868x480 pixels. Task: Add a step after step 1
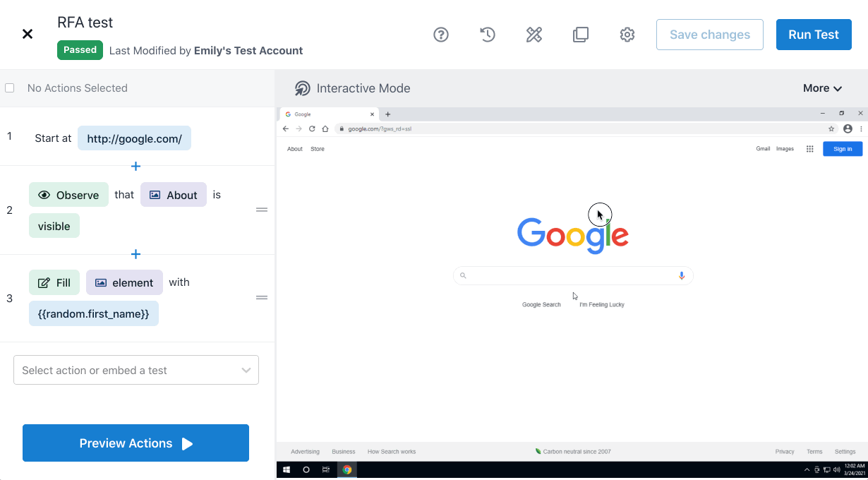click(x=136, y=167)
